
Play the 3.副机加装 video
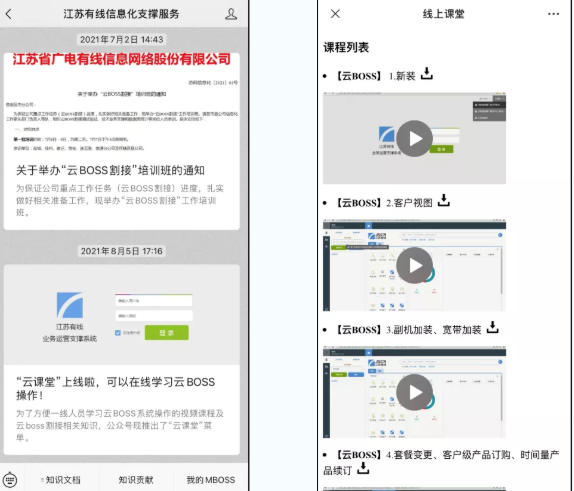pyautogui.click(x=414, y=392)
